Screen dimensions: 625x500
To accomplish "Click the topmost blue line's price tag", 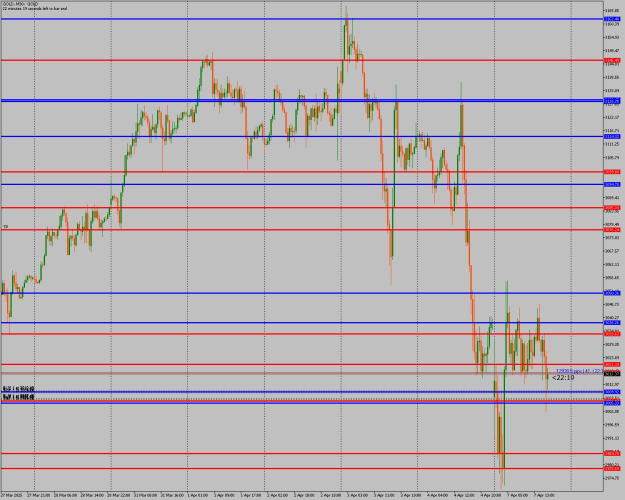I will [x=612, y=19].
